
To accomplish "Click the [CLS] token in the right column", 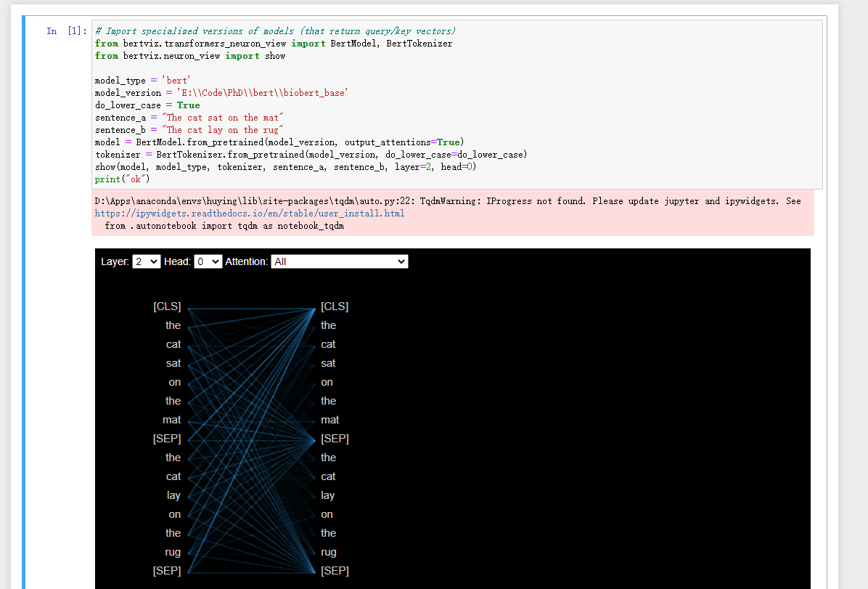I will pos(334,306).
